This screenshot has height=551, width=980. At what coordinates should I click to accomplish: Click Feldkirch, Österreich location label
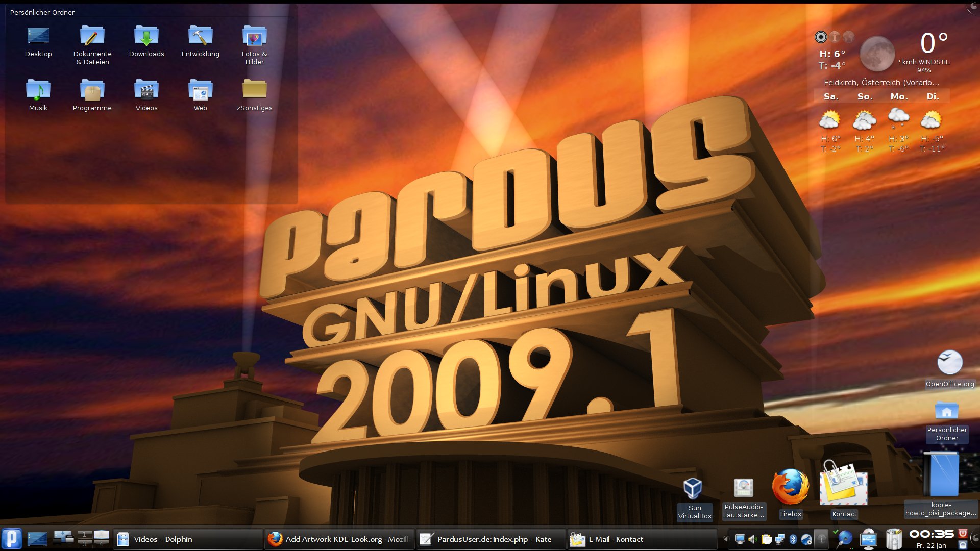[881, 82]
